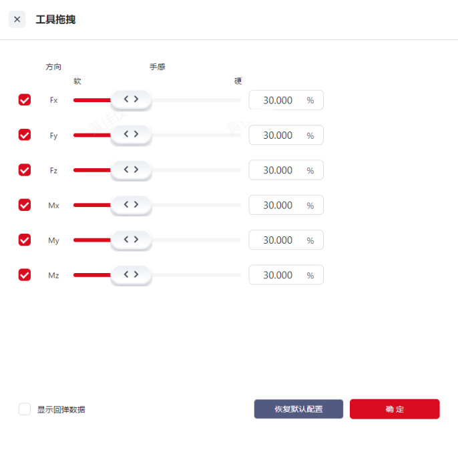This screenshot has height=476, width=458.
Task: Disable the Fz direction checkbox
Action: (25, 170)
